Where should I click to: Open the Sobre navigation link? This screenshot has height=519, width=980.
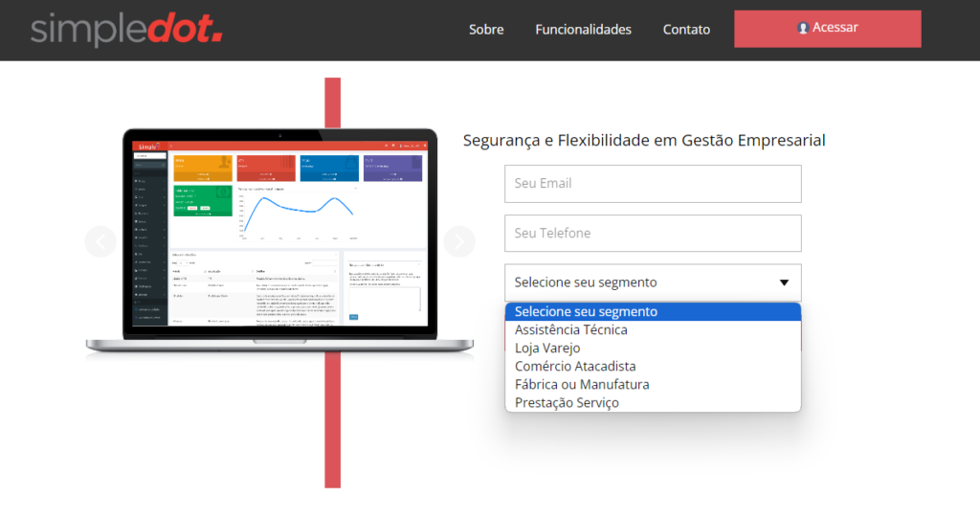pyautogui.click(x=486, y=30)
